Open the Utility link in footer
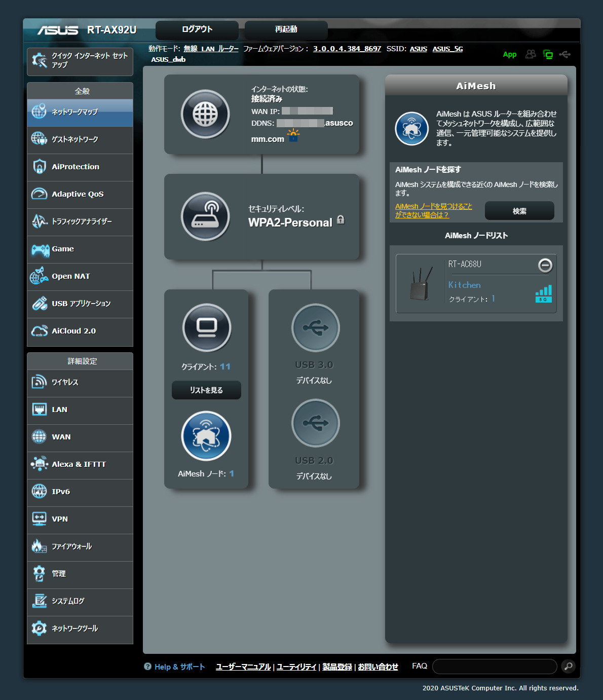Image resolution: width=603 pixels, height=700 pixels. [296, 667]
